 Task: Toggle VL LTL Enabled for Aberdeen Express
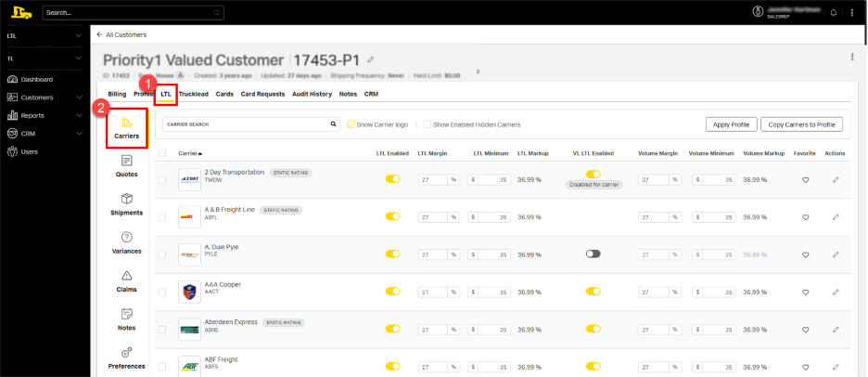[593, 328]
